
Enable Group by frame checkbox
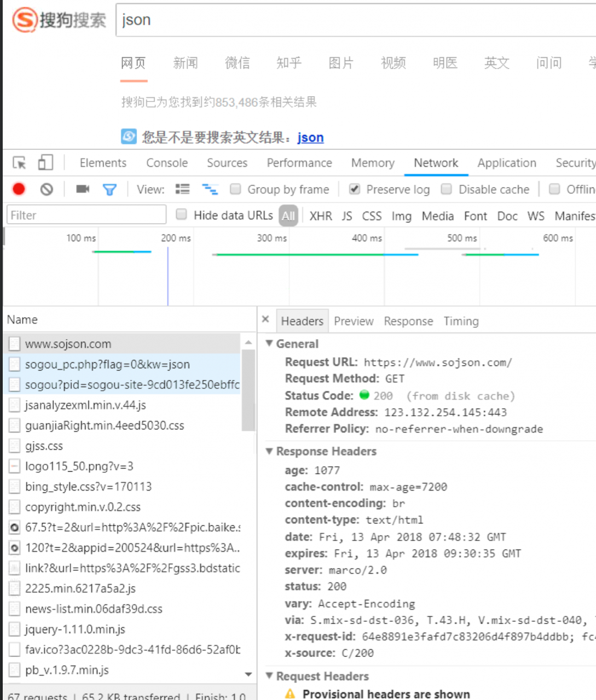coord(235,189)
